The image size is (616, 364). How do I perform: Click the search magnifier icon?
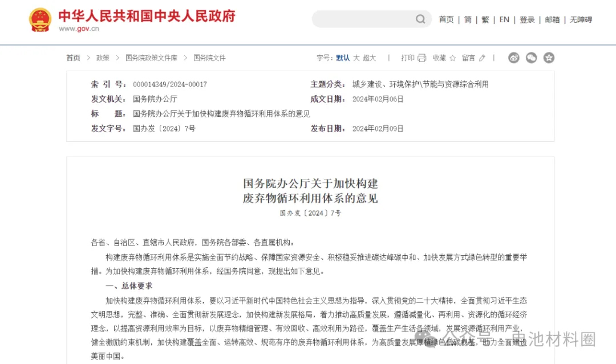(420, 19)
